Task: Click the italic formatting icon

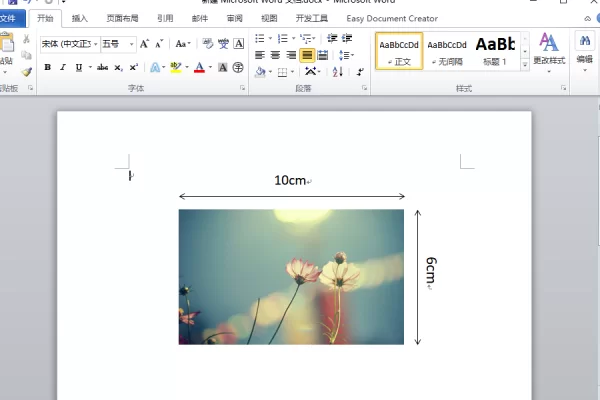Action: 62,68
